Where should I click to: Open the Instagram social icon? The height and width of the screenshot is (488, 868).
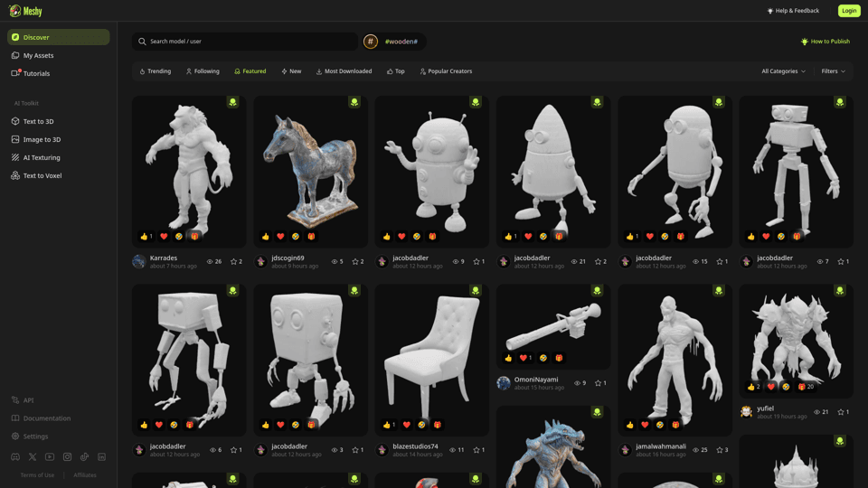tap(67, 457)
